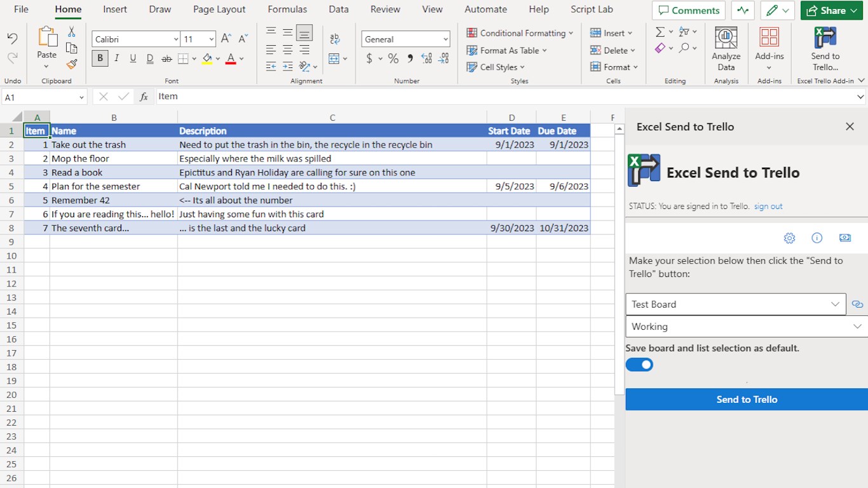Open the Script Lab tab
Screen dimensions: 868x488
[592, 10]
